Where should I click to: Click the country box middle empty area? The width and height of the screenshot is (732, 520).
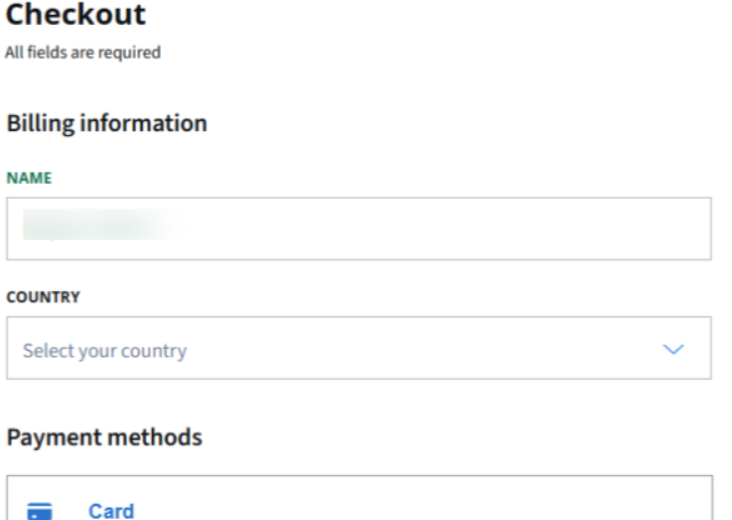pyautogui.click(x=420, y=349)
